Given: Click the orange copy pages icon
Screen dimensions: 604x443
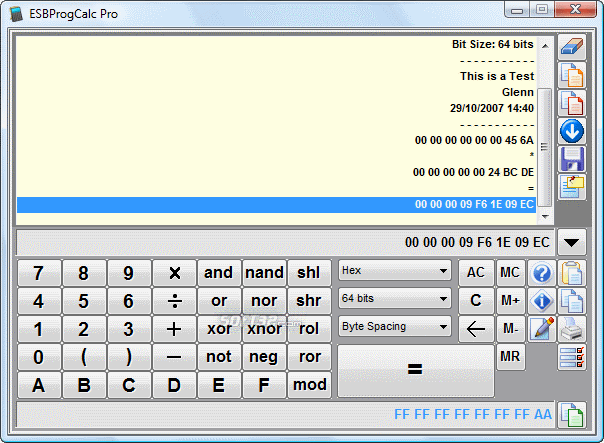Looking at the screenshot, I should pyautogui.click(x=572, y=75).
